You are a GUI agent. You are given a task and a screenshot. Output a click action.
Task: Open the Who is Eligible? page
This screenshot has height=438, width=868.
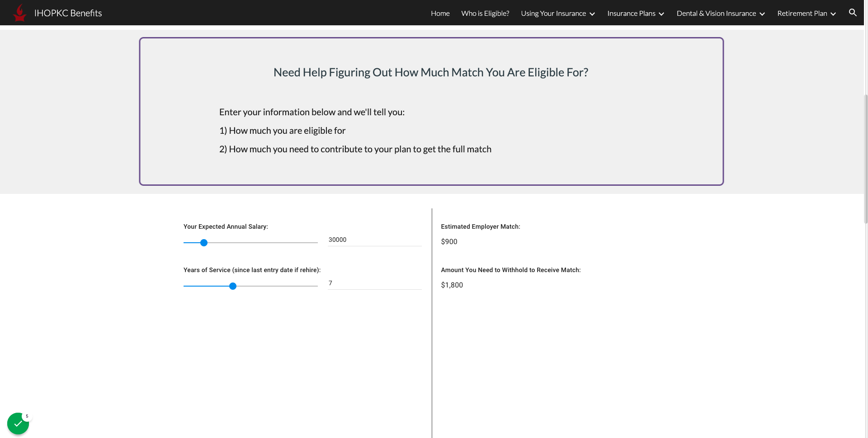(x=485, y=14)
